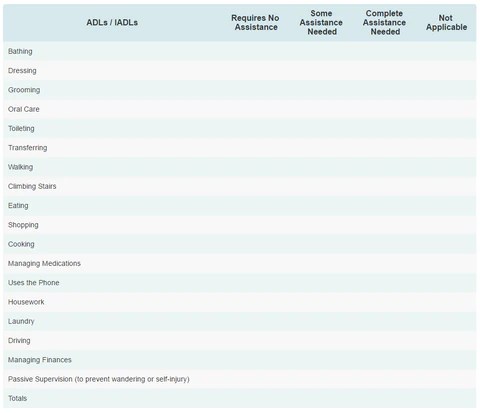Image resolution: width=480 pixels, height=413 pixels.
Task: Select the Toileting row label
Action: pyautogui.click(x=21, y=129)
